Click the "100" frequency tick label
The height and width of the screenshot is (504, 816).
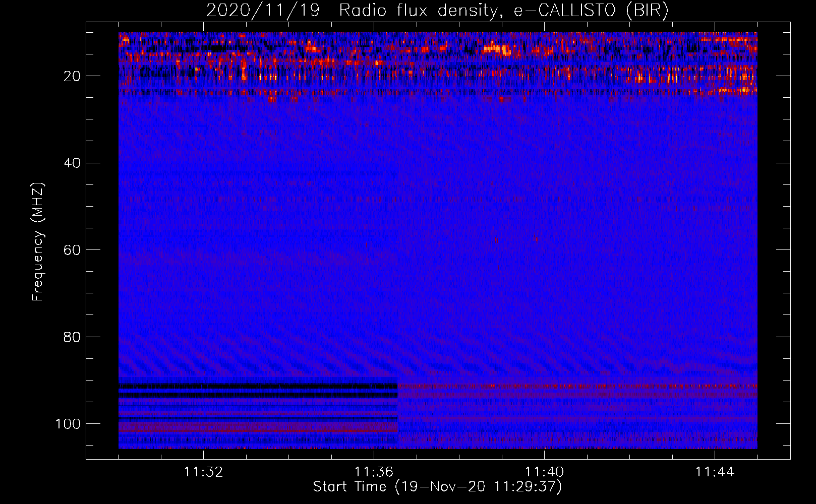[68, 424]
